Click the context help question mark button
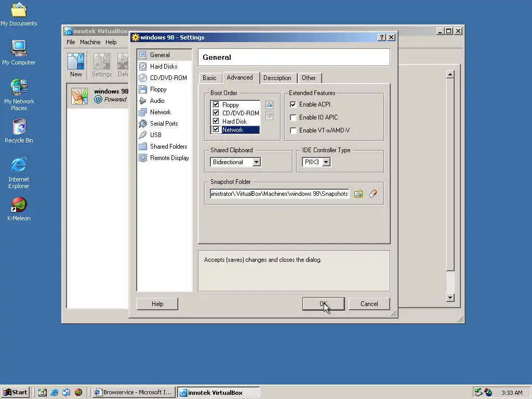The width and height of the screenshot is (532, 399). [x=382, y=37]
